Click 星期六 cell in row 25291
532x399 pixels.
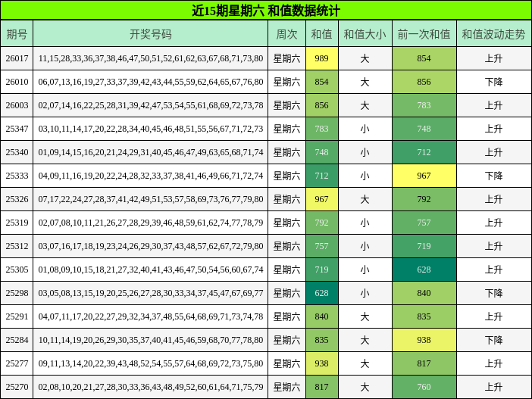286,316
